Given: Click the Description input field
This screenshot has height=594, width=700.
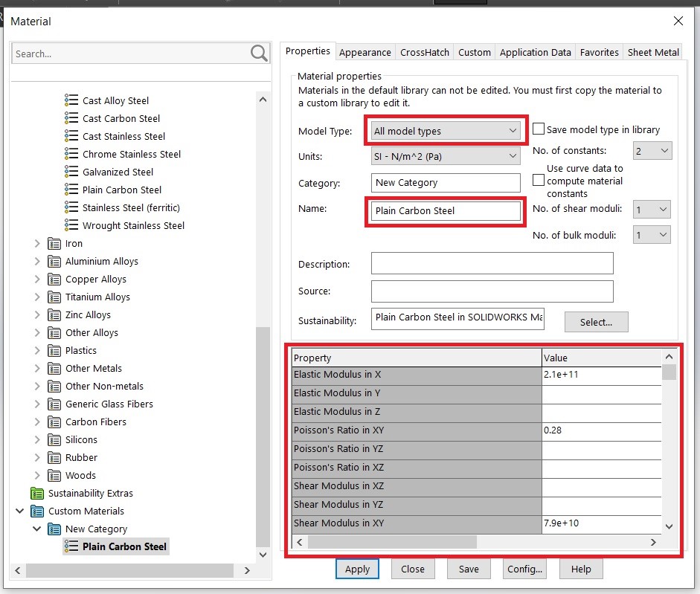Looking at the screenshot, I should click(492, 263).
